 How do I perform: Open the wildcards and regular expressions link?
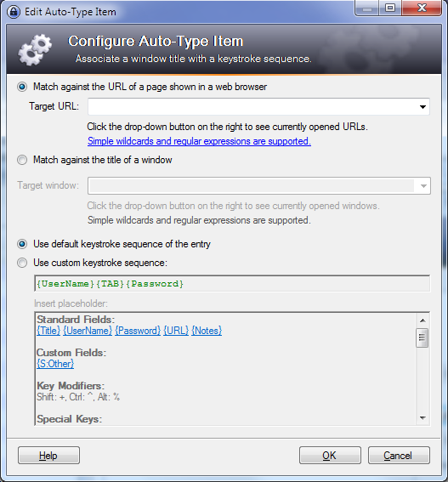pyautogui.click(x=199, y=141)
